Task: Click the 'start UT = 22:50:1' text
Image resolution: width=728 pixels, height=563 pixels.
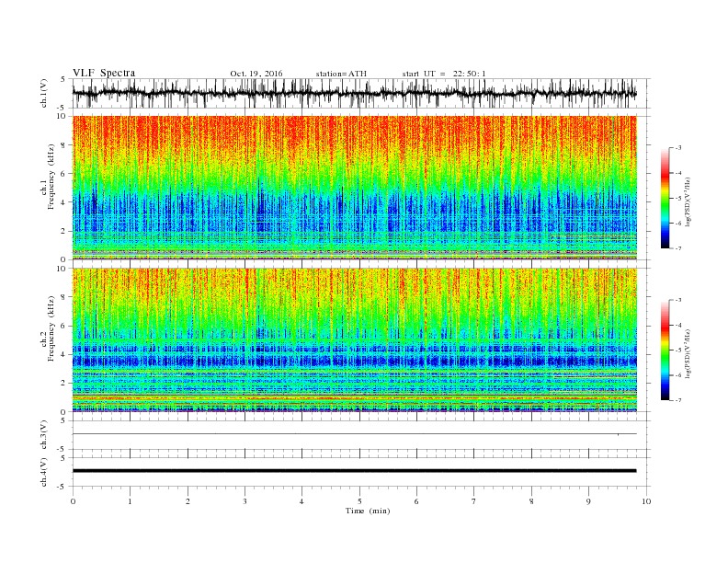Action: (444, 74)
